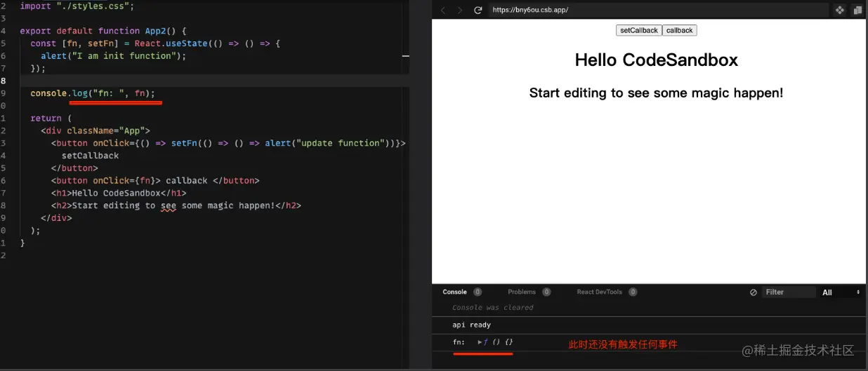
Task: Click the onClick={fn} callback code line
Action: coord(155,180)
